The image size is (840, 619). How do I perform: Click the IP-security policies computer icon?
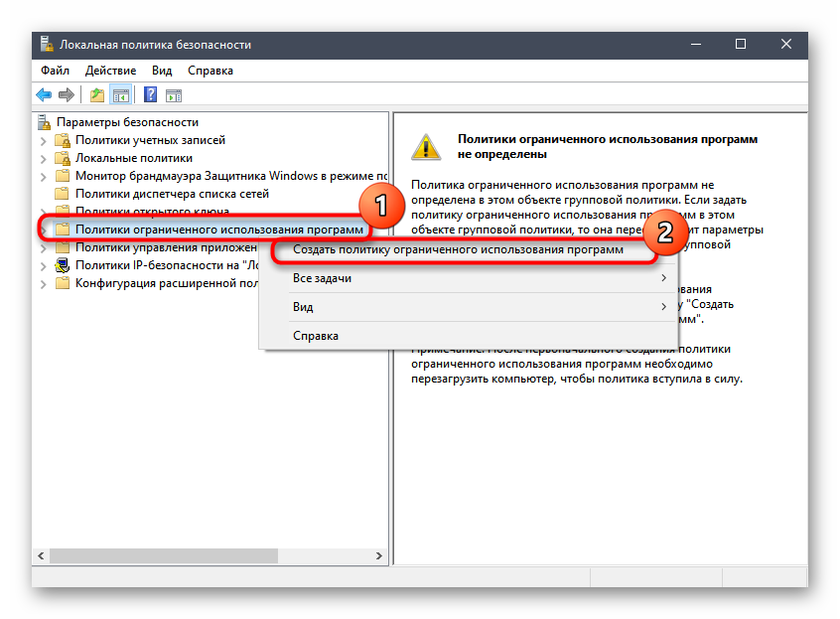point(63,265)
